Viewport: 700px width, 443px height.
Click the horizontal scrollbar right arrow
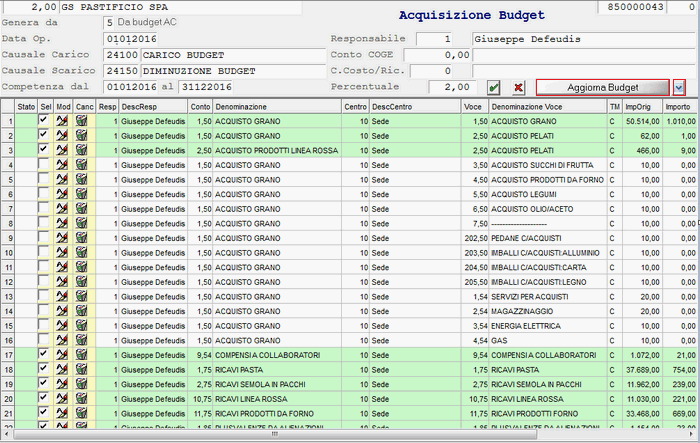click(x=693, y=434)
